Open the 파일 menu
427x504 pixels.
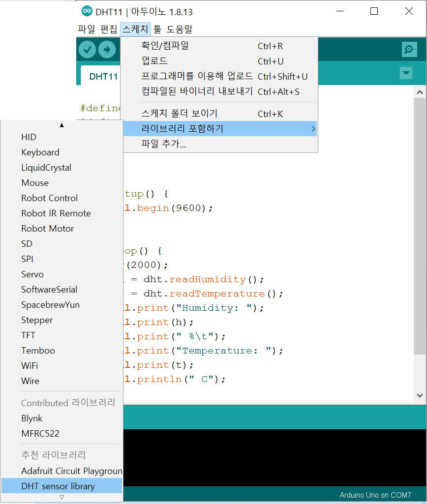point(87,29)
